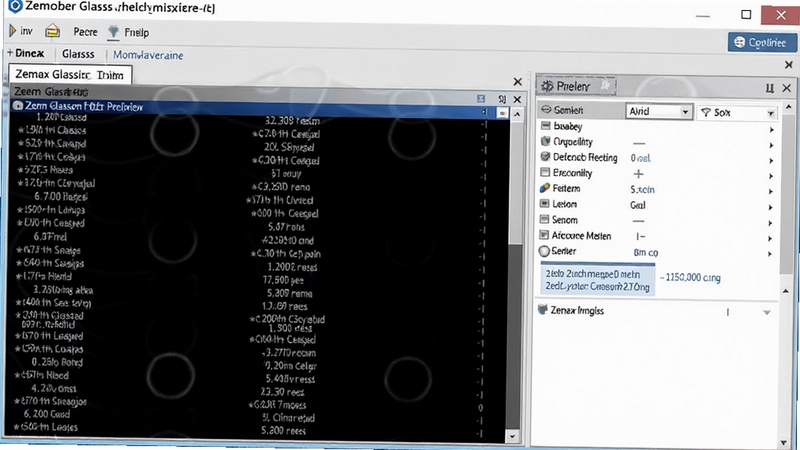This screenshot has height=450, width=800.
Task: Click the glass list scroll-up arrow
Action: [517, 114]
